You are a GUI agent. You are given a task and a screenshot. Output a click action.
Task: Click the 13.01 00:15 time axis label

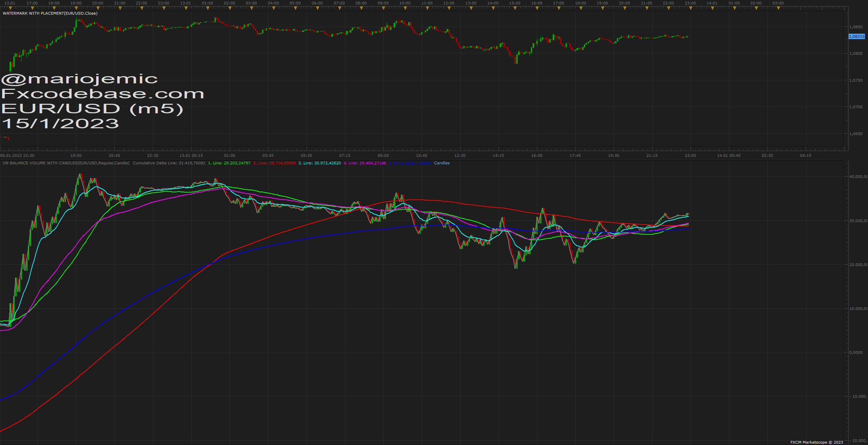(x=191, y=155)
